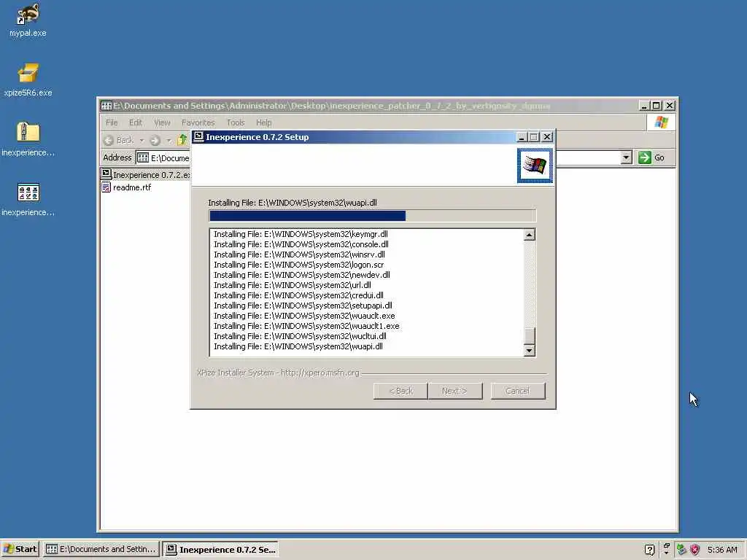Click the log line for newdev.dll

[x=302, y=275]
